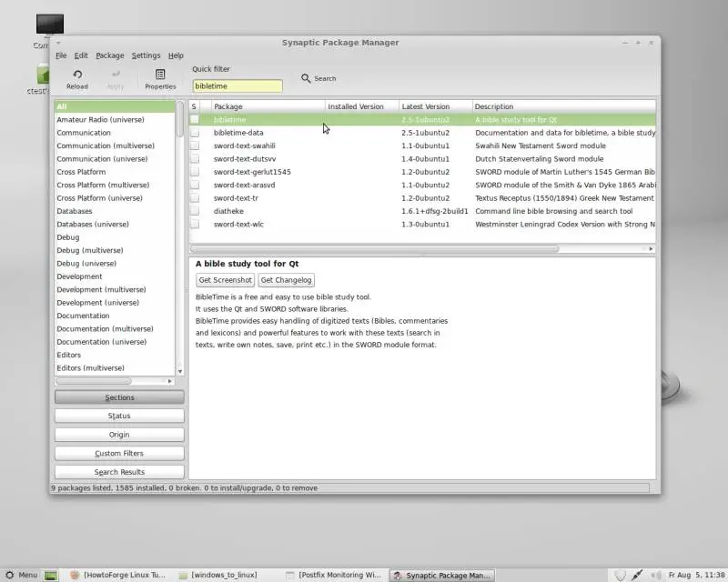Sort by the Latest Version column header
The width and height of the screenshot is (728, 582).
pyautogui.click(x=436, y=106)
